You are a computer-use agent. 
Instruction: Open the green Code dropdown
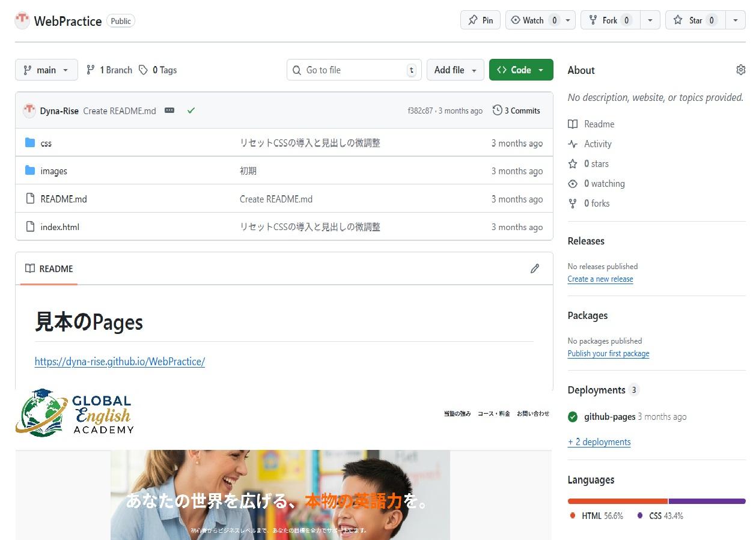(520, 70)
